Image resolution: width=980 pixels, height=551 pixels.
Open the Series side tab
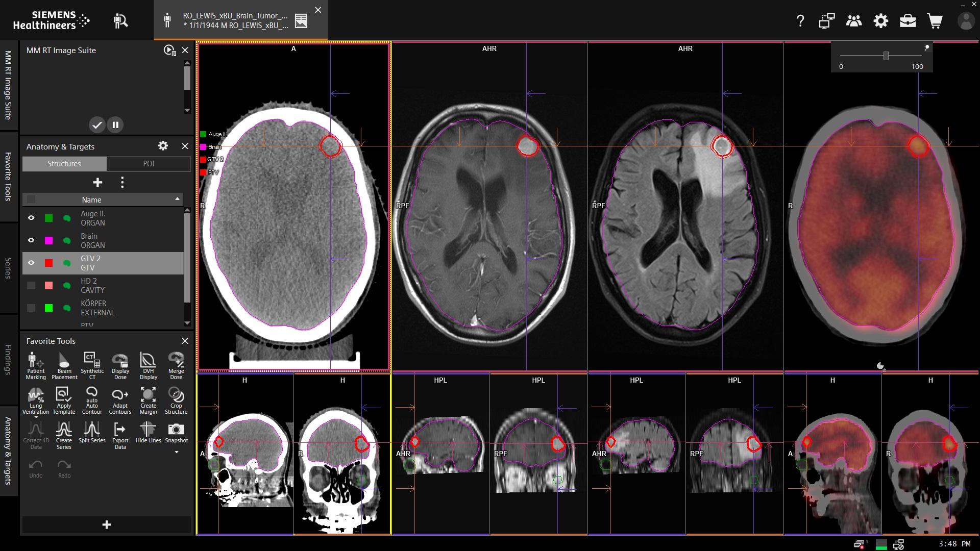(x=8, y=267)
